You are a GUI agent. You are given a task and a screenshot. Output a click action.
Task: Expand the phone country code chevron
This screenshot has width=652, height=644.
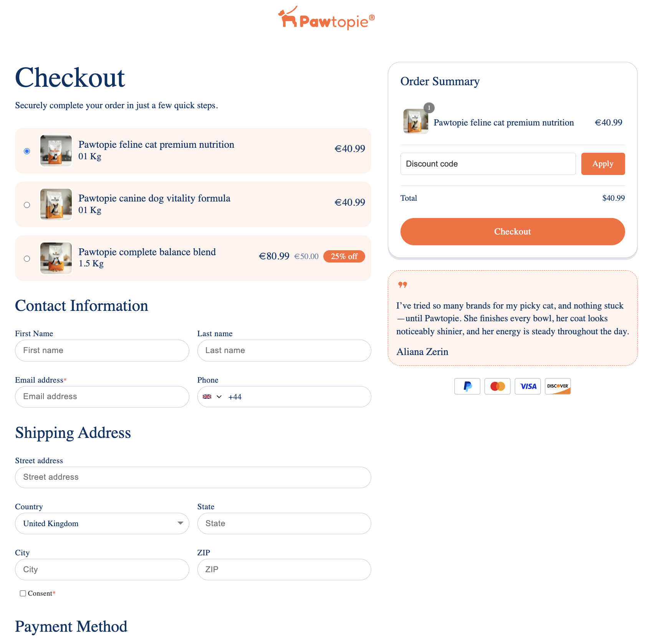(219, 397)
